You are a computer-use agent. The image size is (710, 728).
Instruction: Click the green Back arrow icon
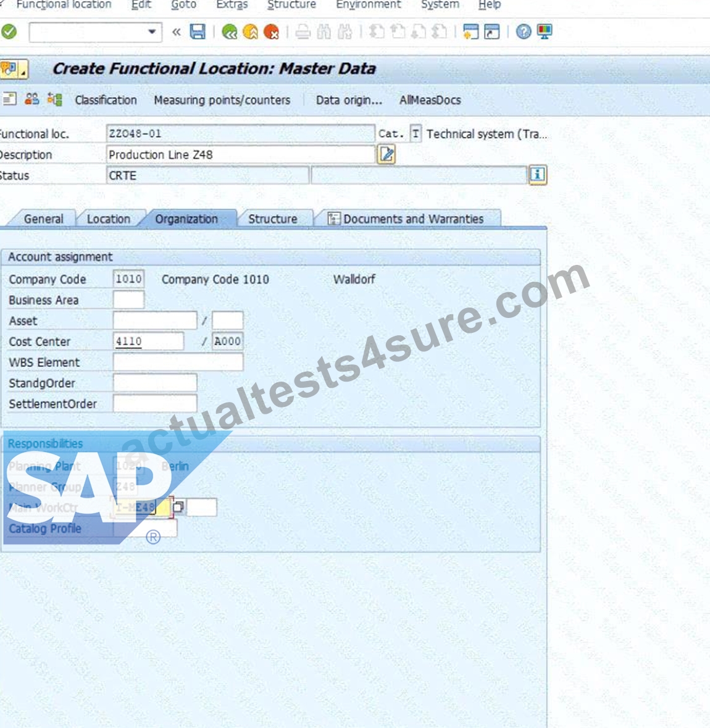click(229, 31)
